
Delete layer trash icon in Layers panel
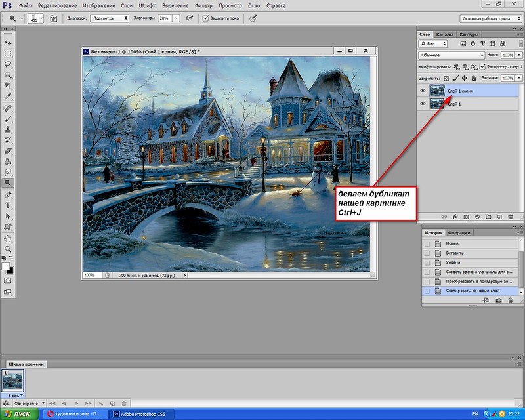pos(511,217)
